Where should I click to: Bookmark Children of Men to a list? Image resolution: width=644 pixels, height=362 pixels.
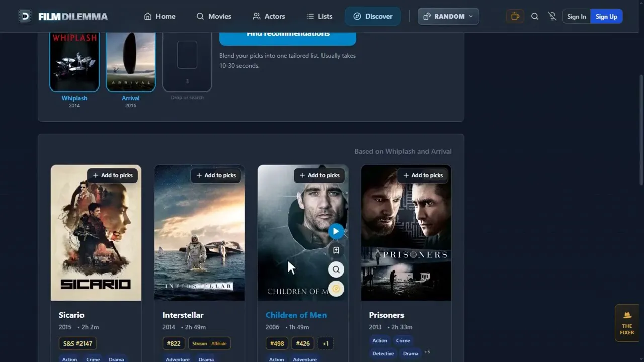336,250
